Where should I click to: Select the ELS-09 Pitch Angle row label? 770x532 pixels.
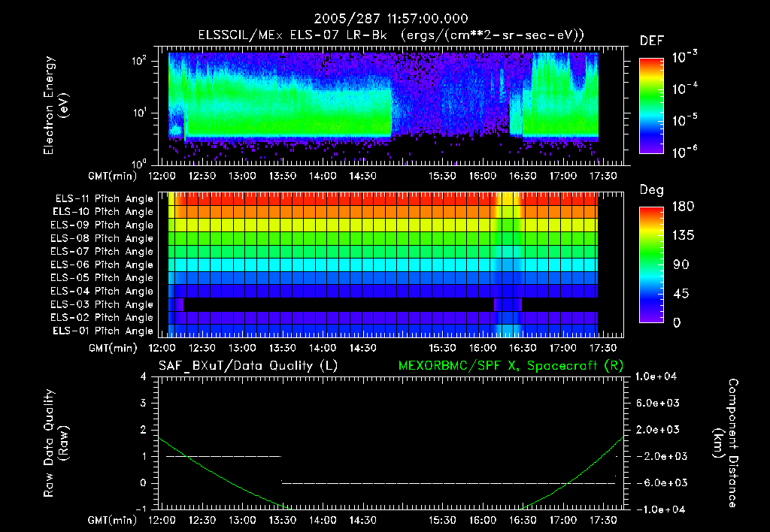102,225
